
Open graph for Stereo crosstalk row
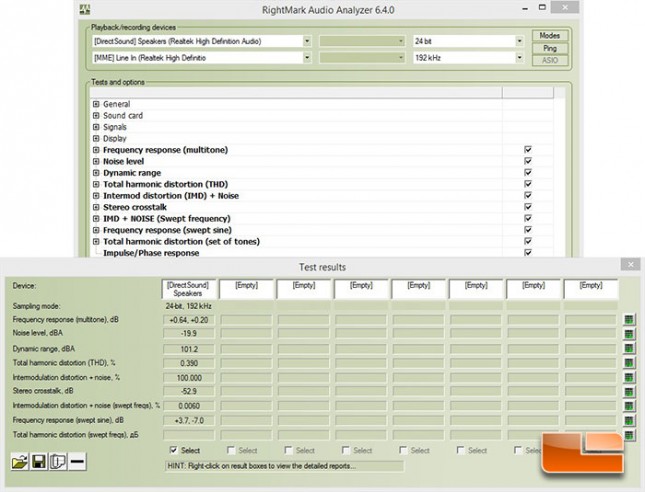pos(629,392)
